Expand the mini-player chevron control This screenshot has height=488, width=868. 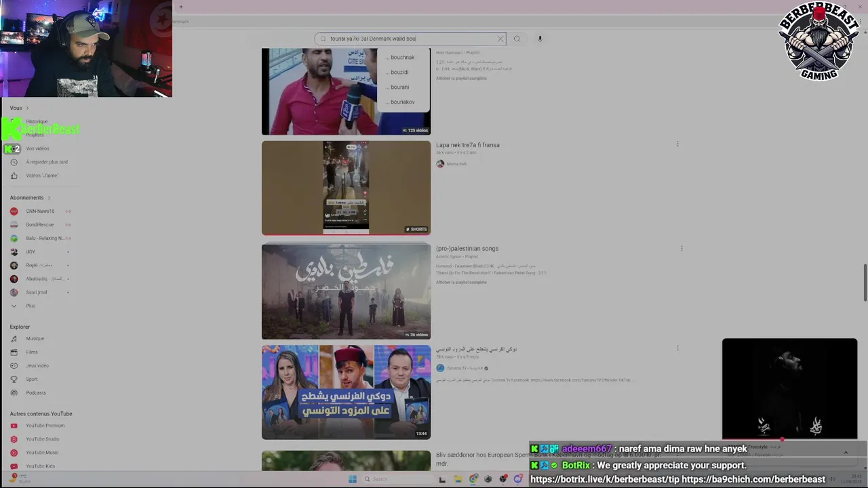point(846,452)
